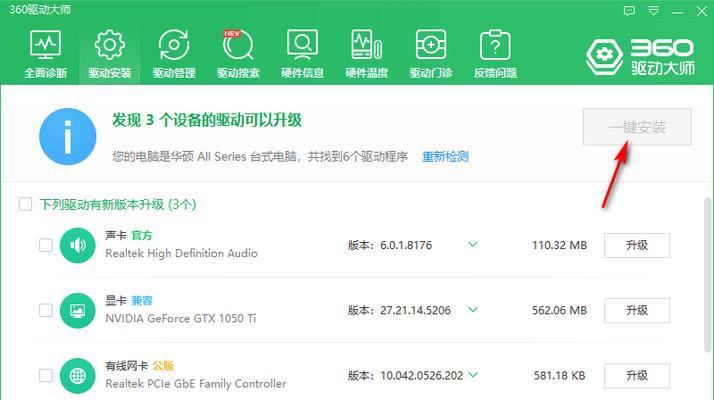Click the 发现 3 个设备的驱动可以升级 heading
Viewport: 714px width, 400px height.
tap(207, 120)
